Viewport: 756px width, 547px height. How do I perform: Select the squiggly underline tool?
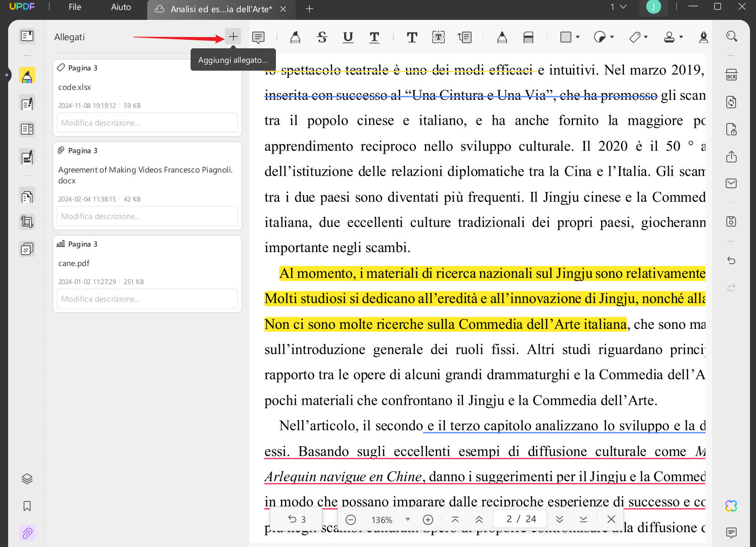(x=374, y=37)
